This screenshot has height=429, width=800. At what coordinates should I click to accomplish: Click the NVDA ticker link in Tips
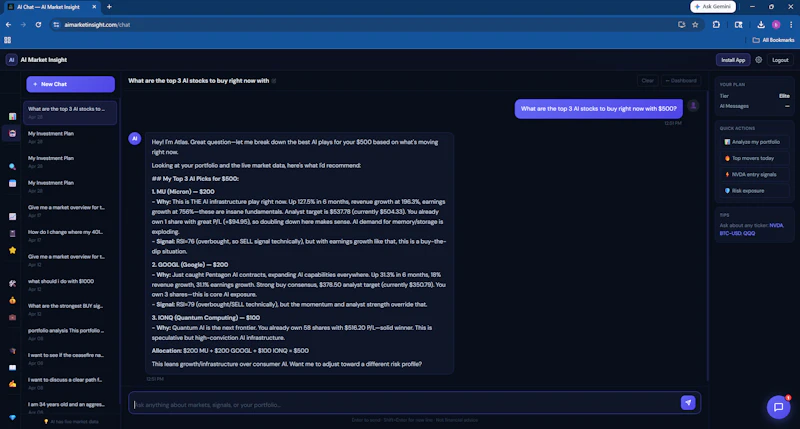coord(776,225)
